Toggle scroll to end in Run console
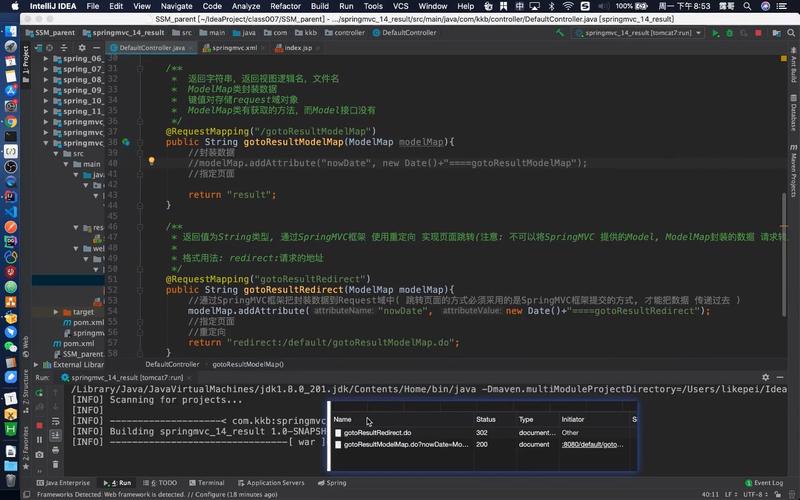800x500 pixels. click(x=56, y=435)
